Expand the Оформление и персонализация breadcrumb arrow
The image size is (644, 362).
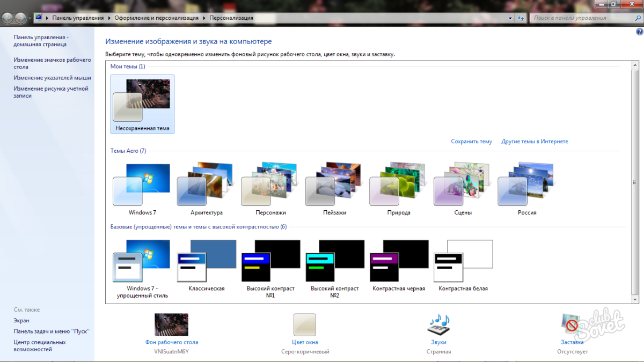click(x=203, y=18)
